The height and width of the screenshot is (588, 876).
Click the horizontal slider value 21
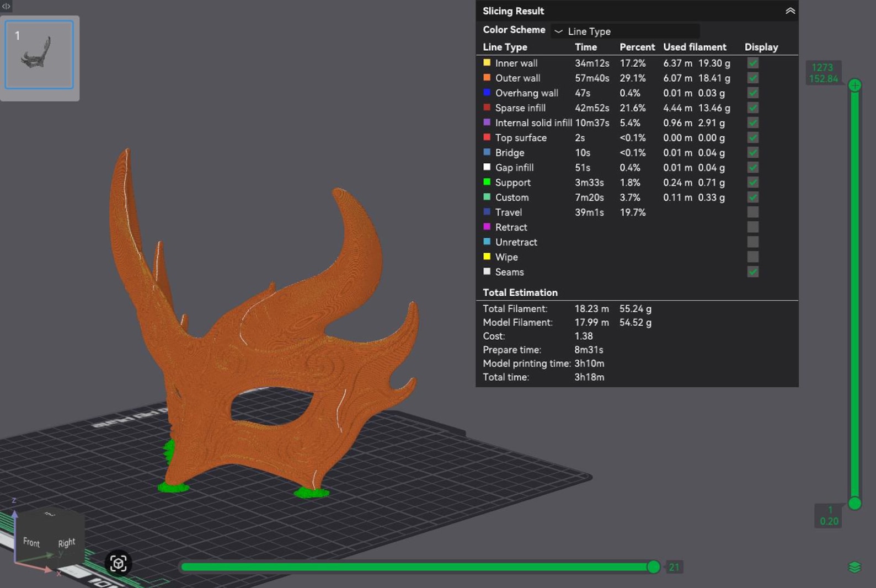(674, 567)
